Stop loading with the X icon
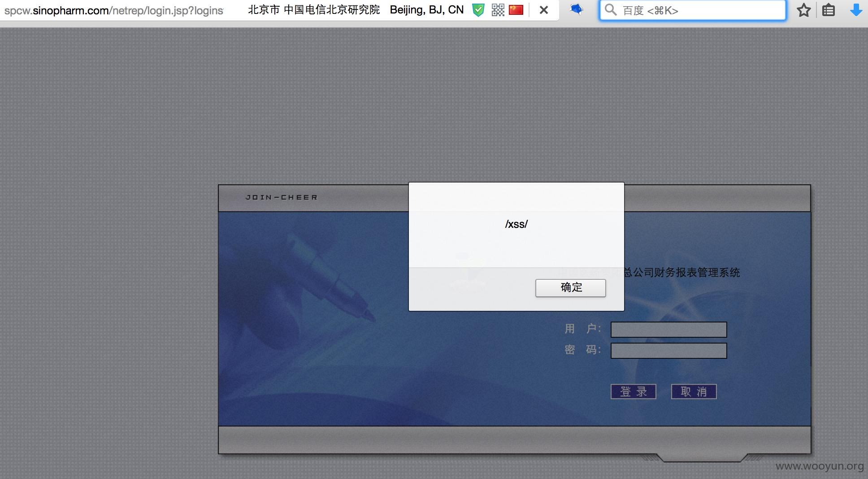The height and width of the screenshot is (479, 868). point(543,10)
